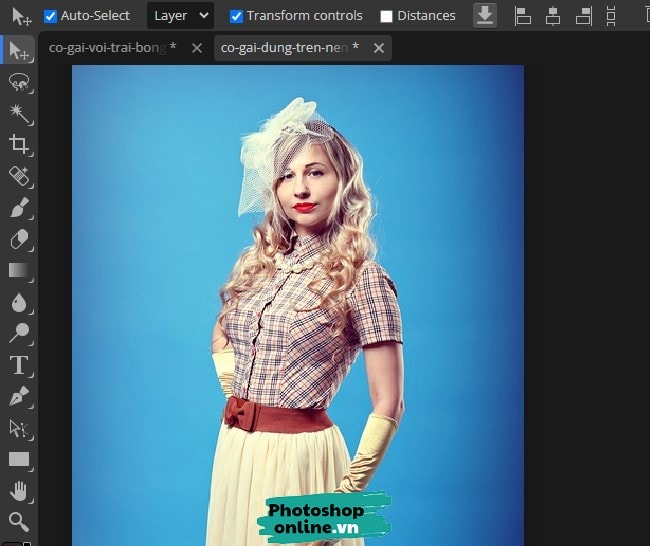Disable the Transform controls checkbox
Viewport: 650px width, 546px height.
click(236, 16)
